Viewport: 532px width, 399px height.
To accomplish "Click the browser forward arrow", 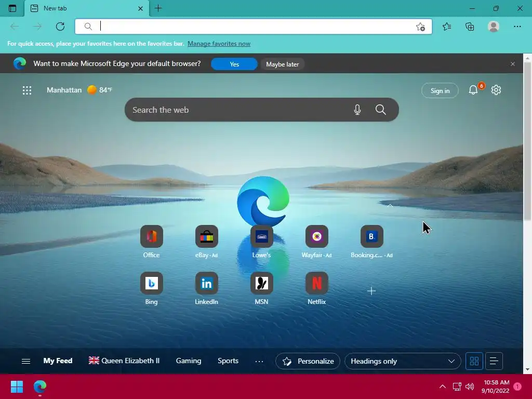I will (37, 26).
